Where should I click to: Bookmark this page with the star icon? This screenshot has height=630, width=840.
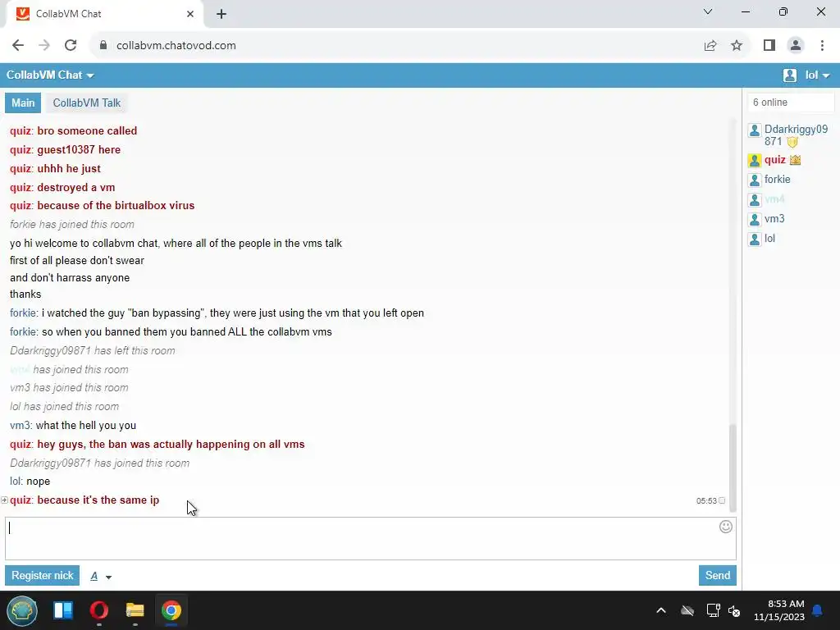(737, 46)
